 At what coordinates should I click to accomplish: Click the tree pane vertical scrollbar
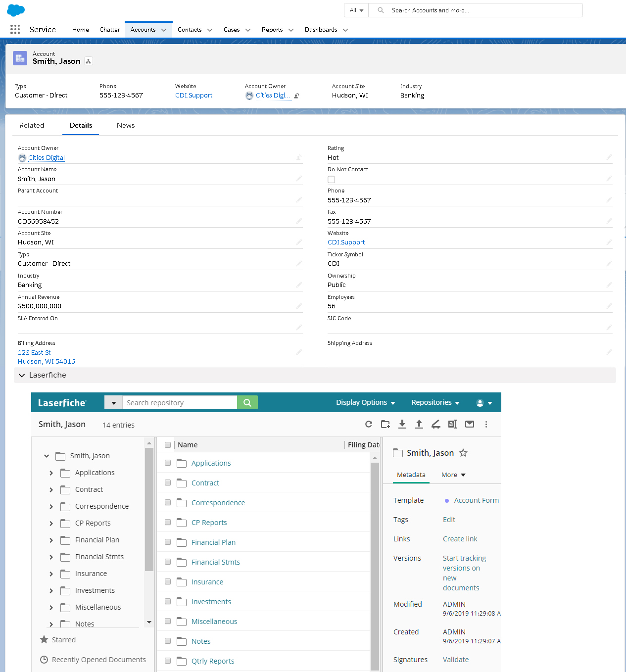pos(149,510)
